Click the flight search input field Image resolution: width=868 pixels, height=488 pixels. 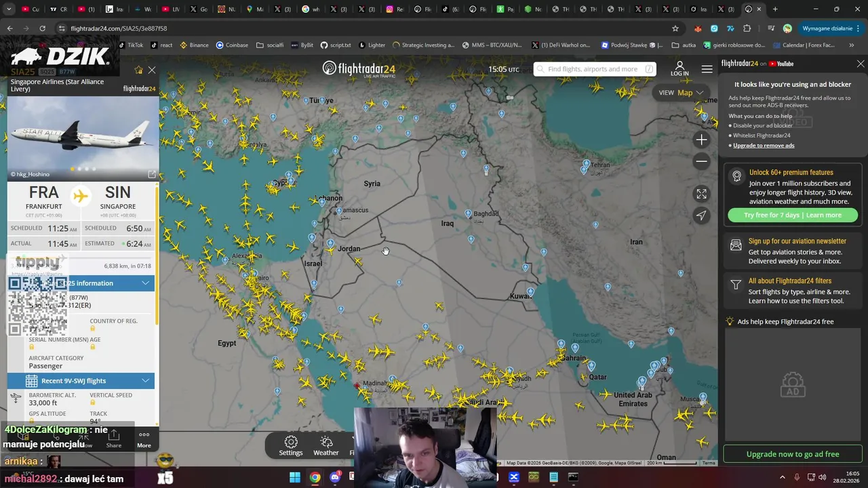tap(595, 69)
